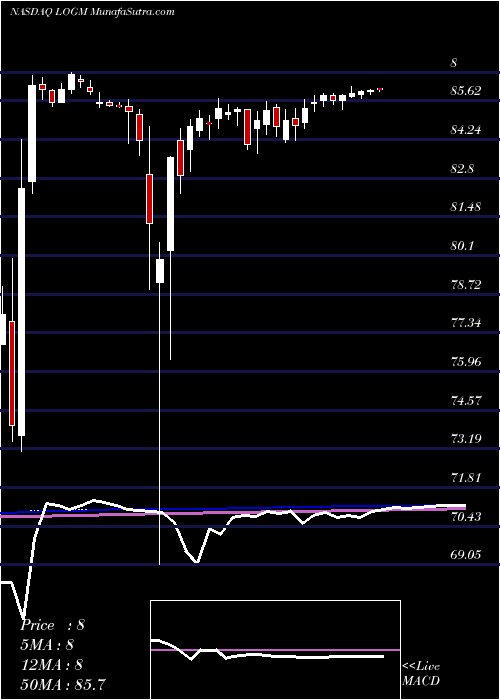
Task: Select the 70.43 price axis label
Action: 466,517
